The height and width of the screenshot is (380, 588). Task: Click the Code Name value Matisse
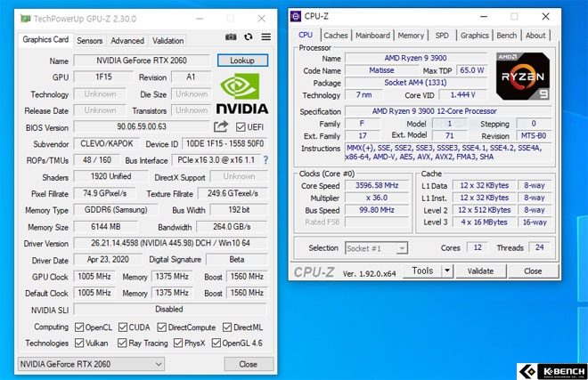tap(381, 70)
